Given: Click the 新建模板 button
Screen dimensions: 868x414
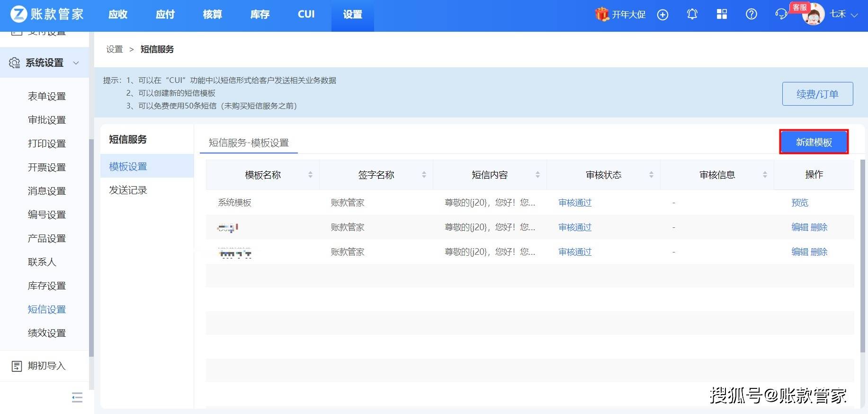Looking at the screenshot, I should click(x=814, y=142).
